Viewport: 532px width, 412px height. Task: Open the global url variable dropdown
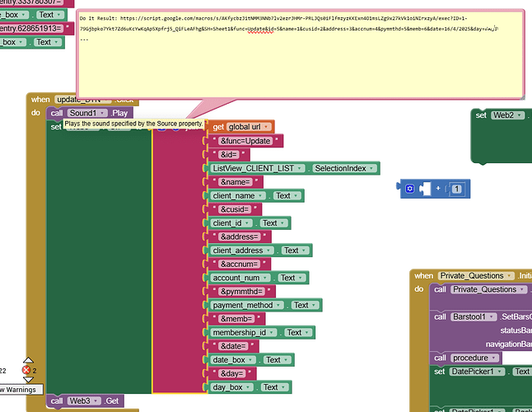266,127
